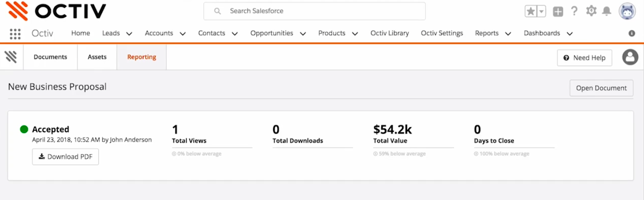644x200 pixels.
Task: Open the Octiv Library nav item
Action: click(389, 33)
